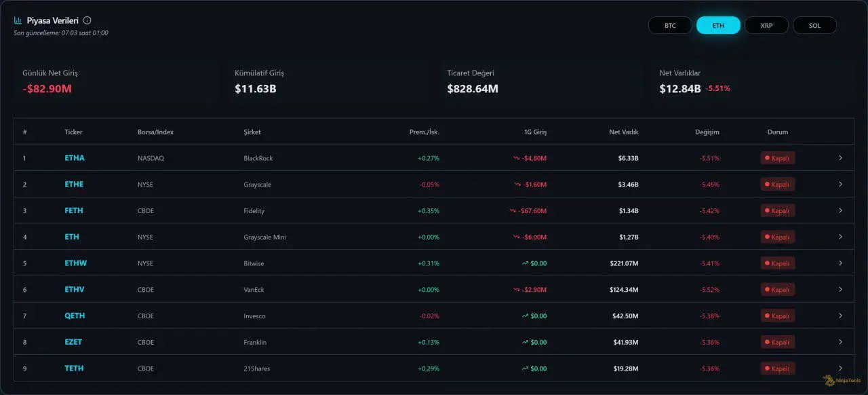Click the up-trend arrow in ETHW row
Screen dimensions: 868x395
click(x=525, y=263)
